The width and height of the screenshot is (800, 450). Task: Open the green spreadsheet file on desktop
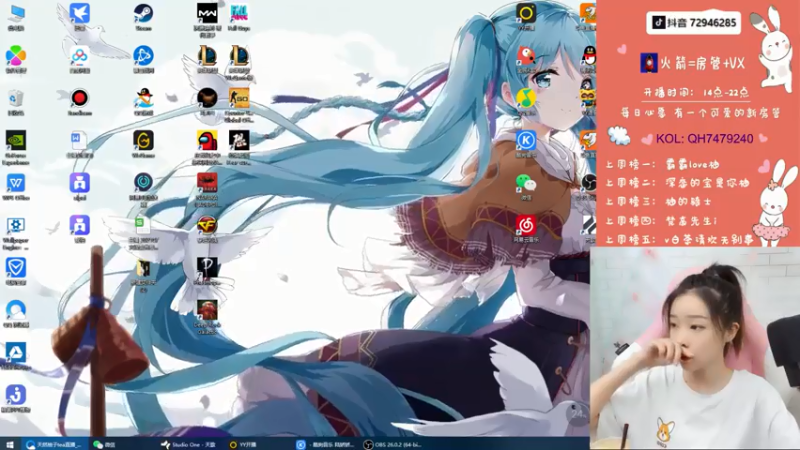pyautogui.click(x=143, y=233)
